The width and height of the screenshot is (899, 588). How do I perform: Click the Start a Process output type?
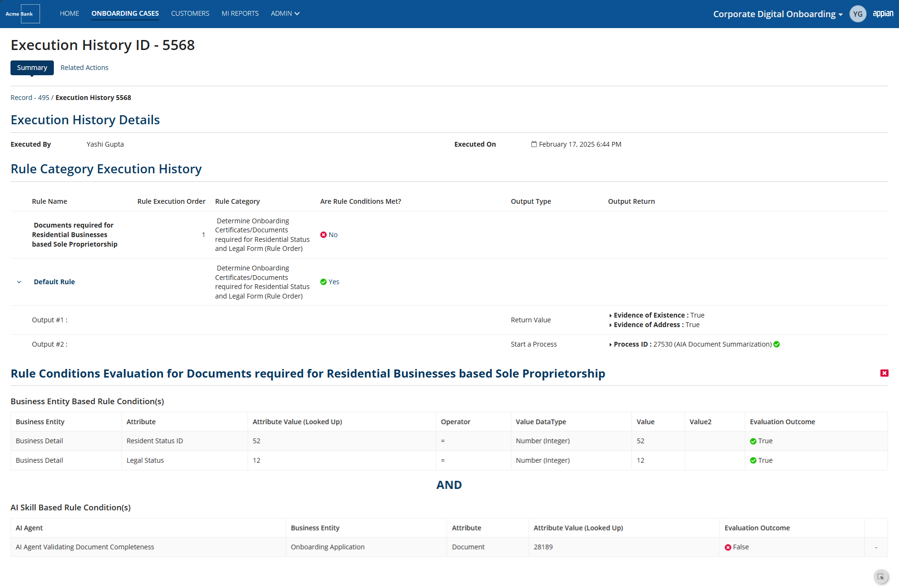pyautogui.click(x=534, y=344)
